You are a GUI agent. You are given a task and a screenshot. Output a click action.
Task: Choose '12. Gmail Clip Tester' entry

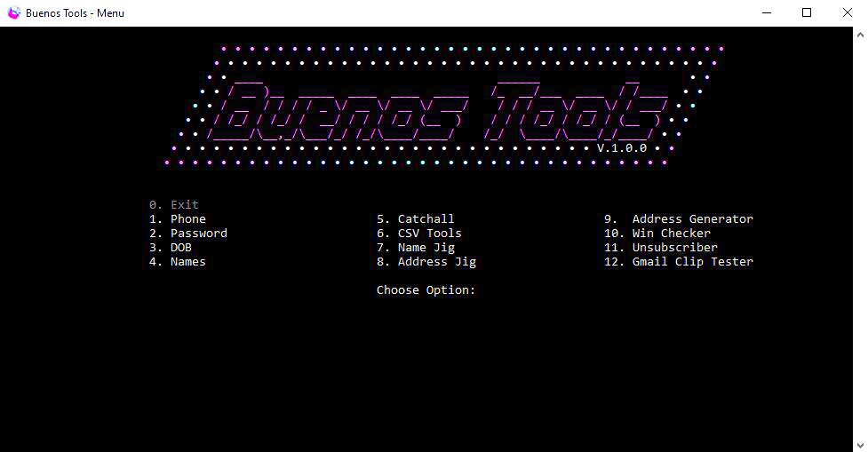[x=679, y=262]
